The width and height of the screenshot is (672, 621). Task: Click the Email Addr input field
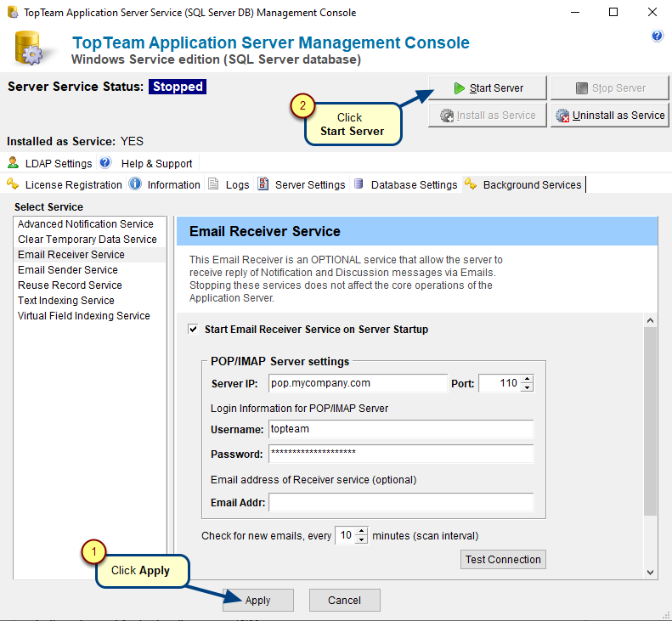pos(401,502)
